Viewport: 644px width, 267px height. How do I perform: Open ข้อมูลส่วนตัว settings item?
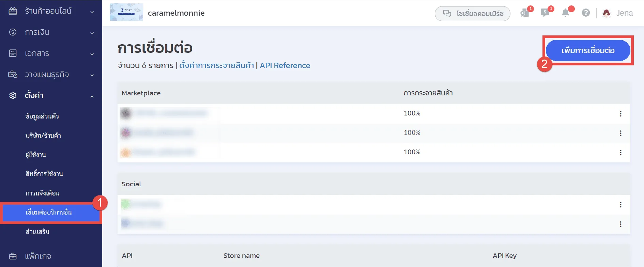42,116
